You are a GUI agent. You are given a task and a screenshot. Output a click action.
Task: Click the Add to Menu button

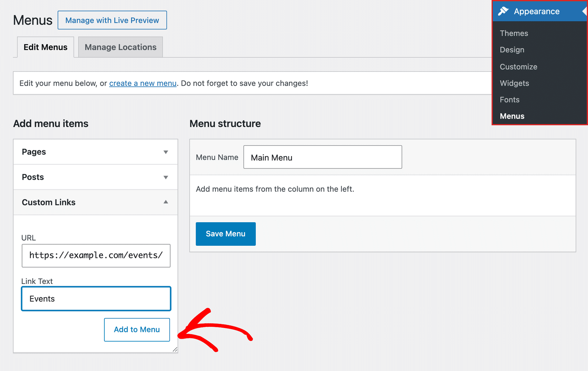tap(137, 329)
